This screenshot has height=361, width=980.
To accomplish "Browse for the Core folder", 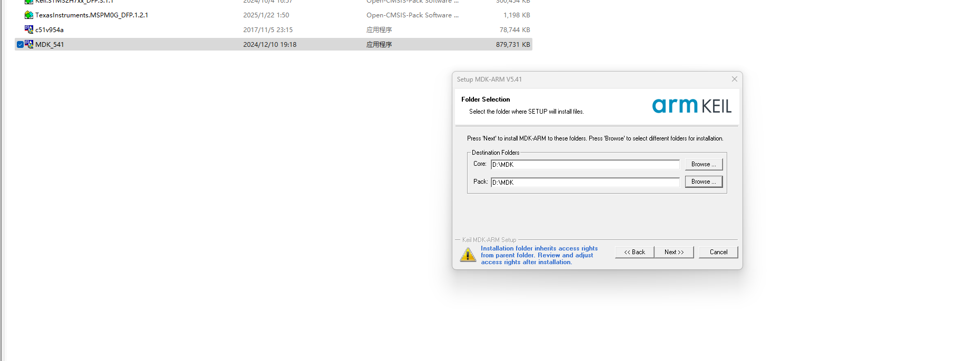I will tap(704, 164).
